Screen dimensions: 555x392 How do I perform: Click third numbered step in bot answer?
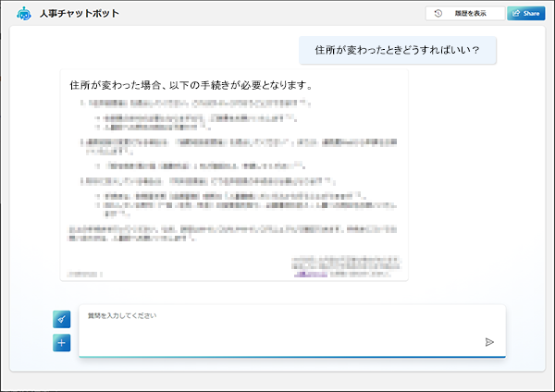point(222,181)
